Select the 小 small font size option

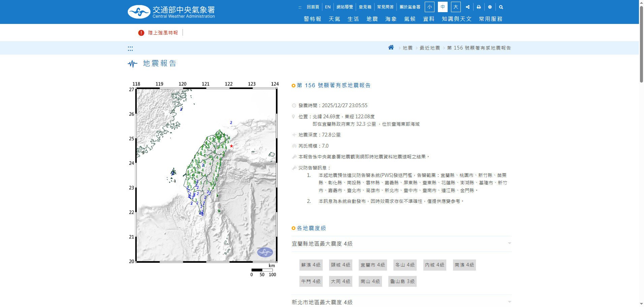429,7
